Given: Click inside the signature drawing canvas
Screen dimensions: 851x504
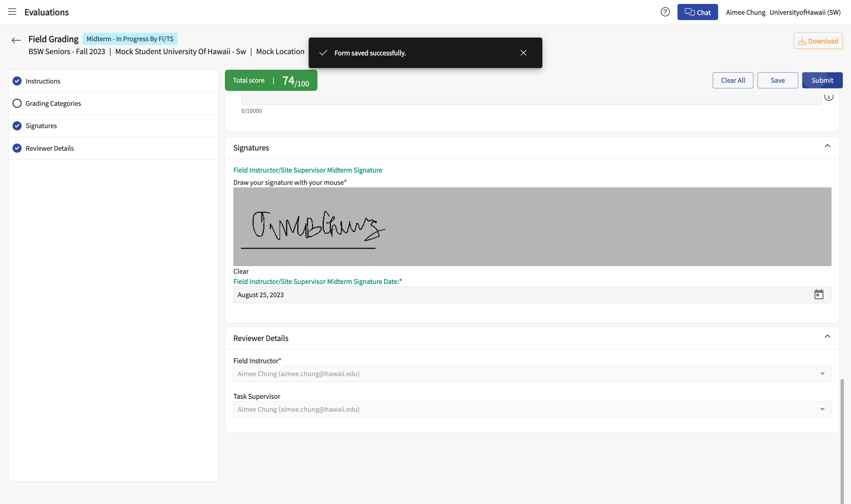Looking at the screenshot, I should click(532, 227).
